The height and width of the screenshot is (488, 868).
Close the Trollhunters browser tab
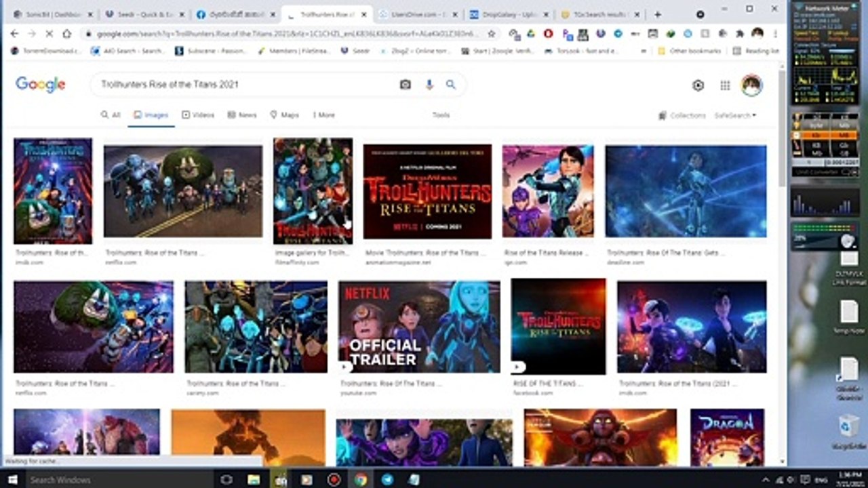click(x=366, y=14)
